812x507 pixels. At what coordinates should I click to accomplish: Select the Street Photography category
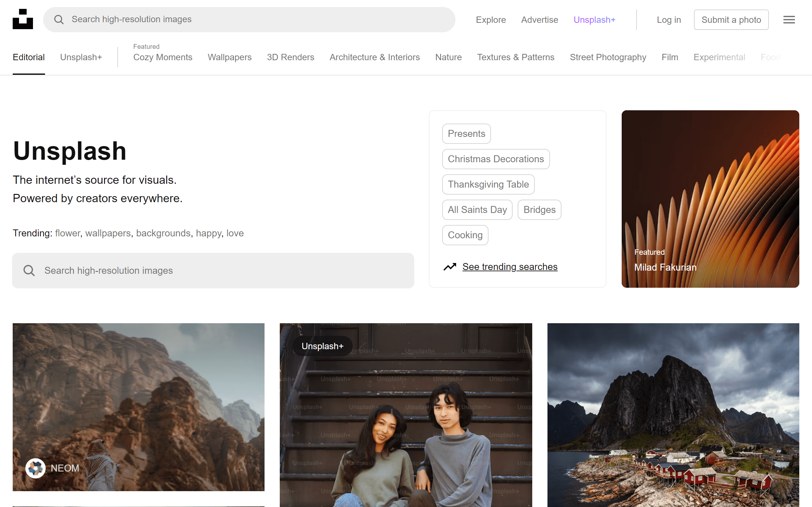pyautogui.click(x=608, y=57)
